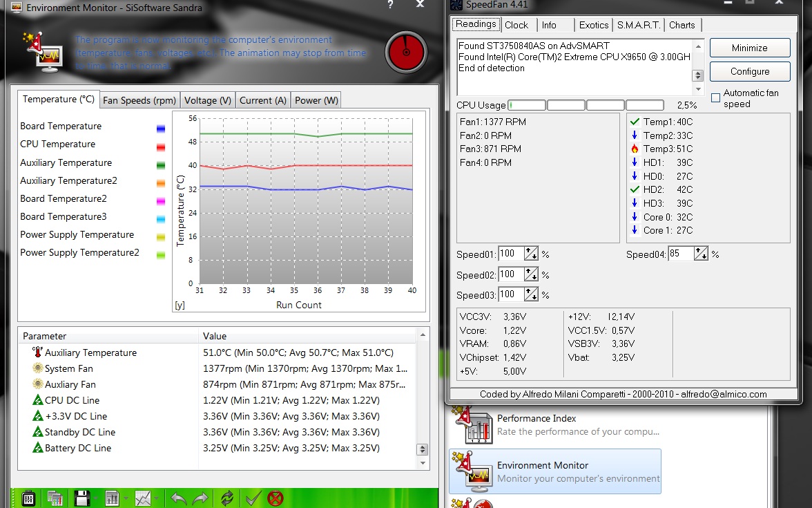
Task: Open the options icon in Sandra's bottom toolbar
Action: [x=28, y=498]
